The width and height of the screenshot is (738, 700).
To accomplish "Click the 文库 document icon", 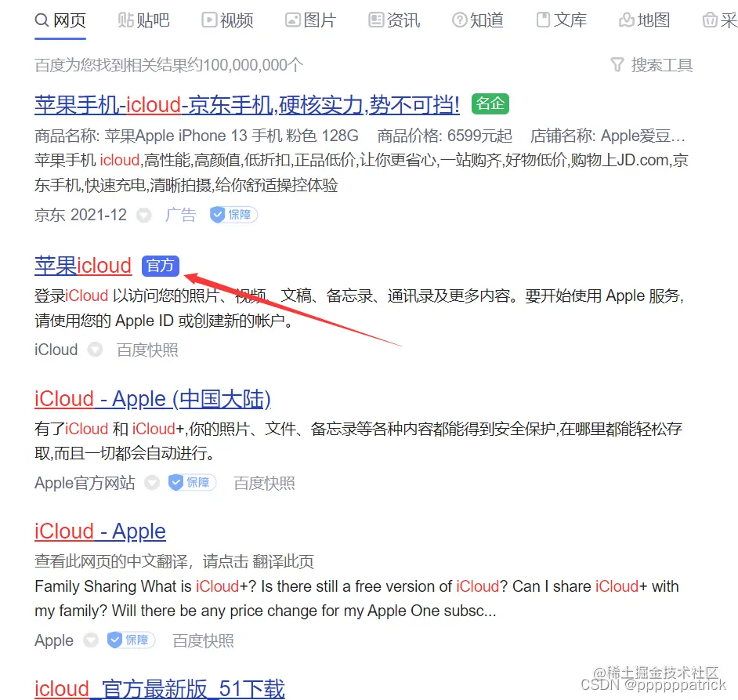I will (x=543, y=20).
